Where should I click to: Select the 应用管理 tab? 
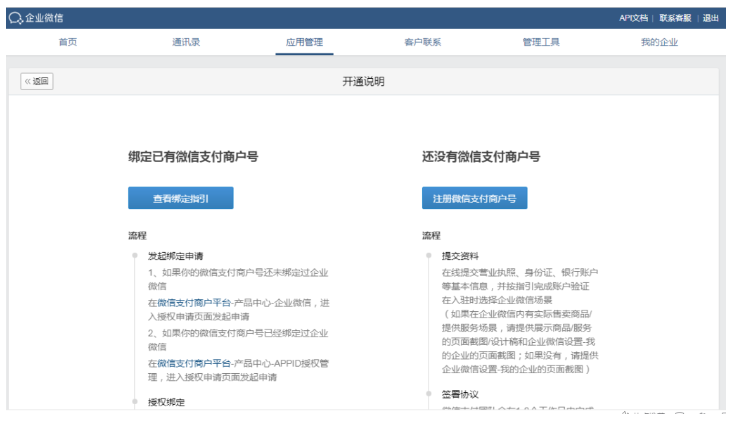point(305,42)
